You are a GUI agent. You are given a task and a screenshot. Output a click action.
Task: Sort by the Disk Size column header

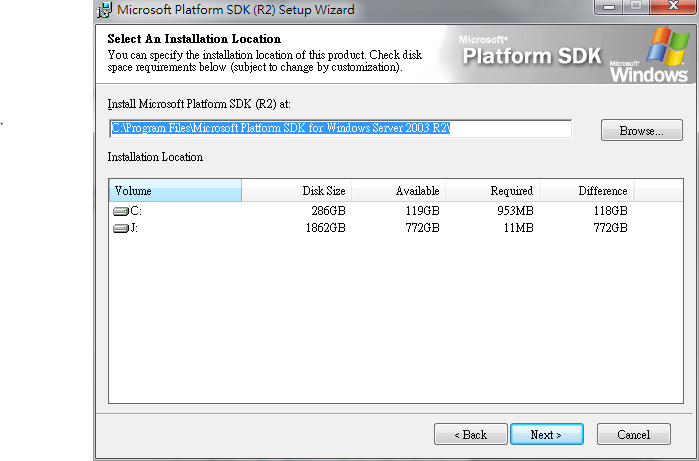pyautogui.click(x=296, y=190)
